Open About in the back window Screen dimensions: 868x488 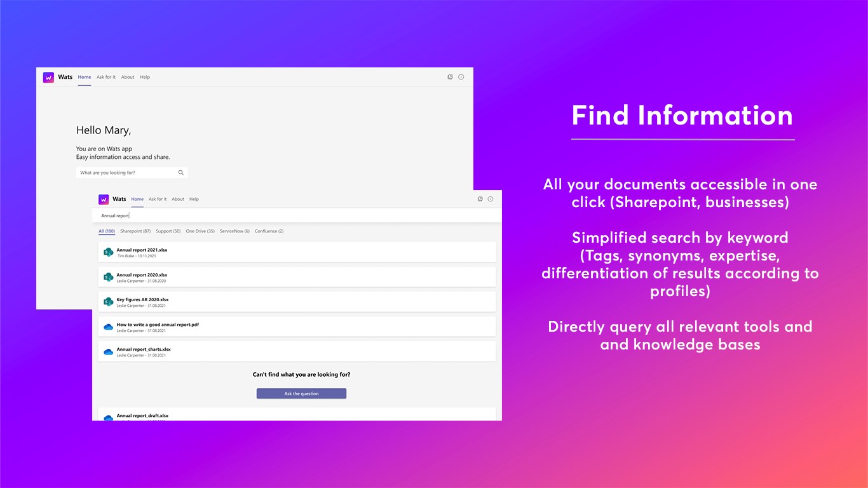(x=128, y=77)
